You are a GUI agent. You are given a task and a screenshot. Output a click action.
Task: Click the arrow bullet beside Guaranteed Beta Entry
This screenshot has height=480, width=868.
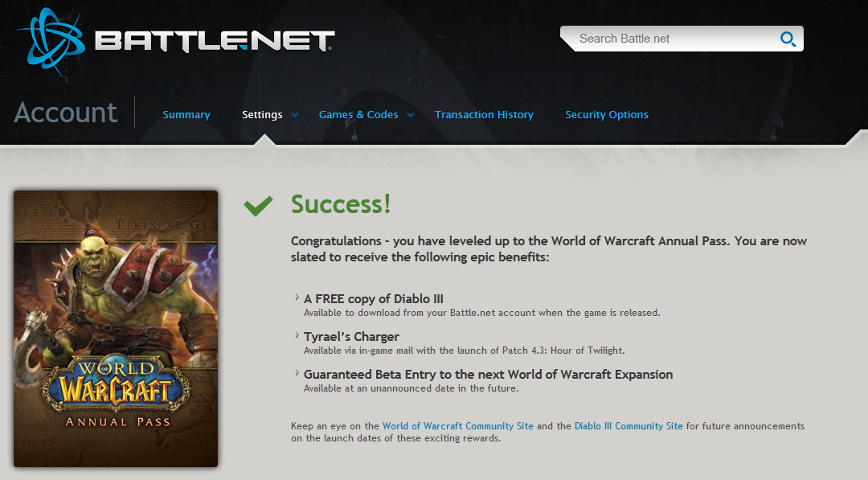[297, 374]
